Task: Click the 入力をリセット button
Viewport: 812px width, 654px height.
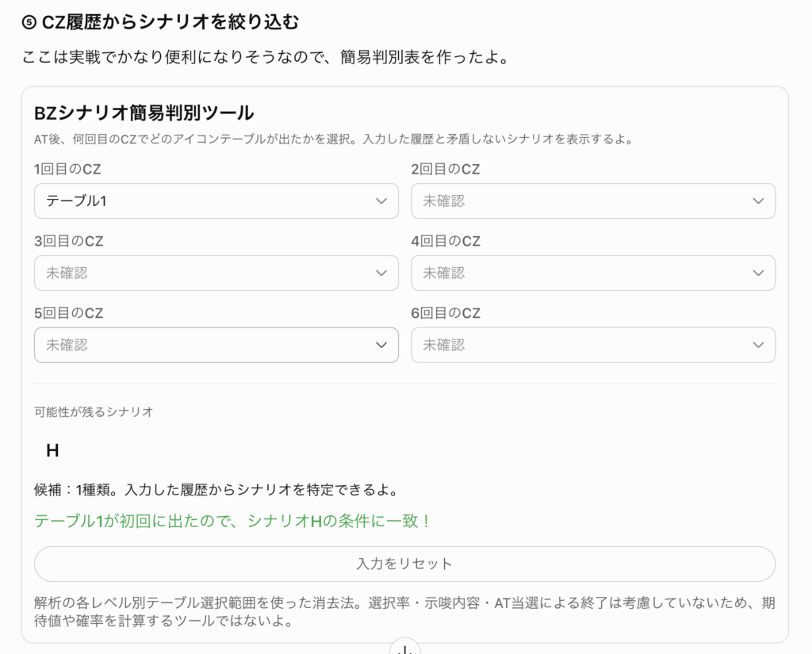Action: tap(404, 564)
